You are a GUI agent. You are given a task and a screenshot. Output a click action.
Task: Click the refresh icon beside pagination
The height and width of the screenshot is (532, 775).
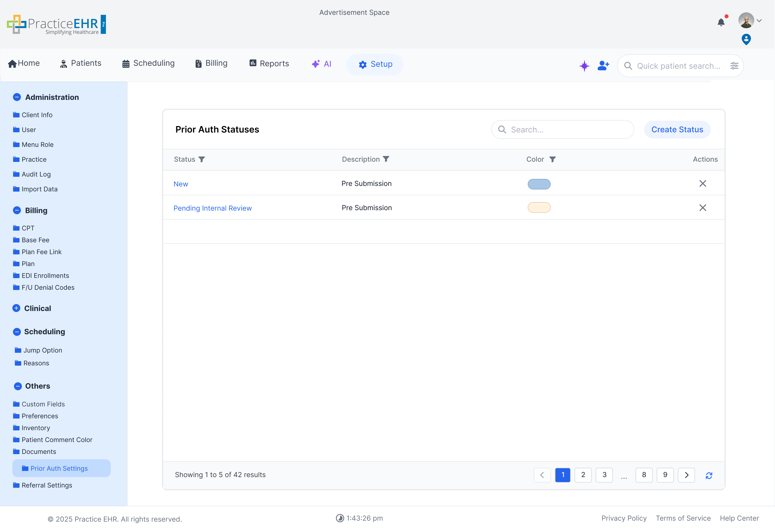(x=709, y=475)
